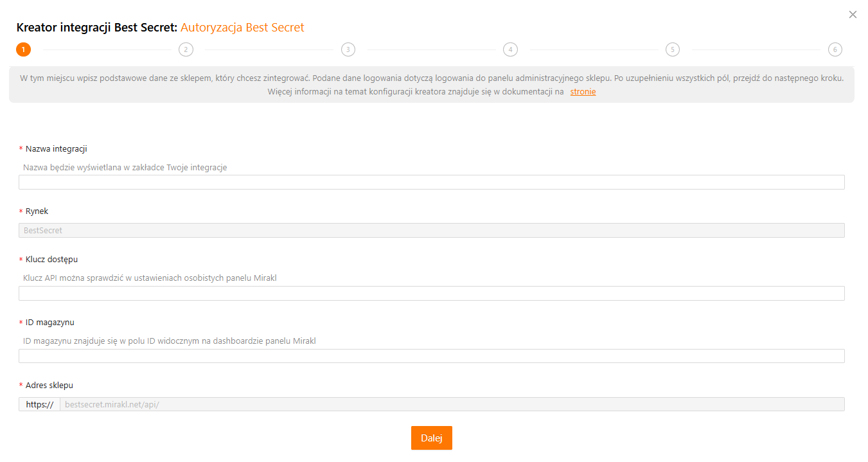The width and height of the screenshot is (868, 462).
Task: Click the final step 6 circle
Action: [835, 49]
